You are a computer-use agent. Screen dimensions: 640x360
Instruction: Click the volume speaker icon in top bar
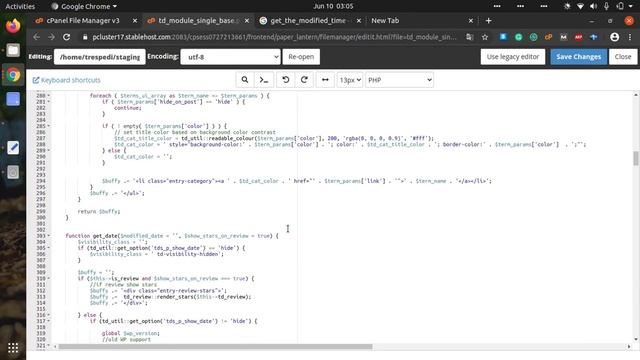593,6
